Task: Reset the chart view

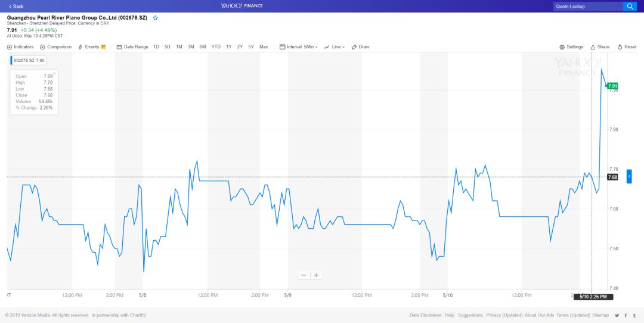Action: click(627, 47)
